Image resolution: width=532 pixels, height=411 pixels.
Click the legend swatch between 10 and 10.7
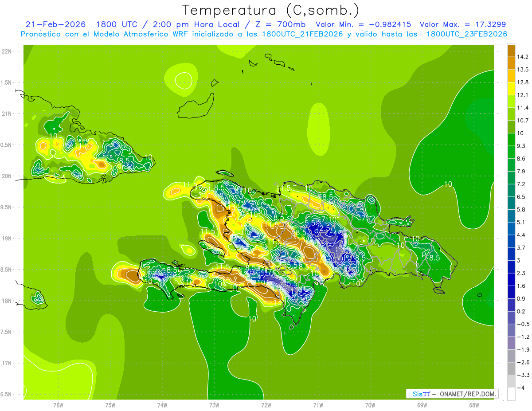pos(511,127)
